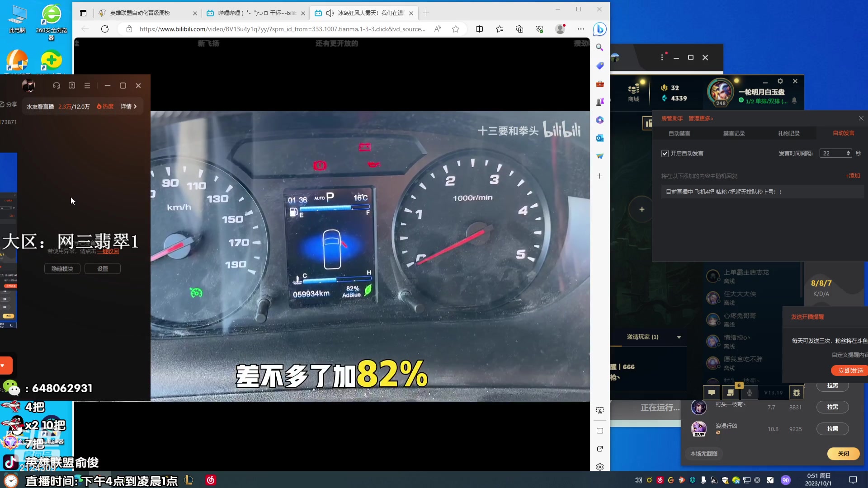The height and width of the screenshot is (488, 868).
Task: Open League client missions scroll icon
Action: (730, 393)
